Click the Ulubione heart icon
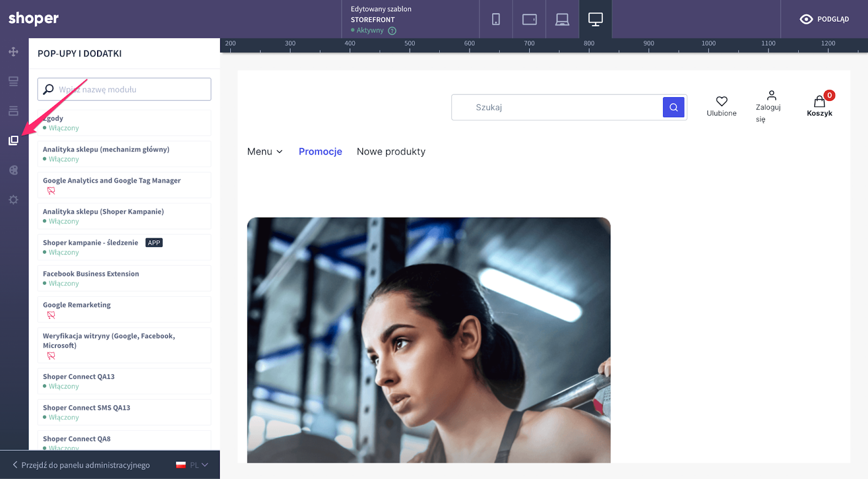 (x=722, y=101)
